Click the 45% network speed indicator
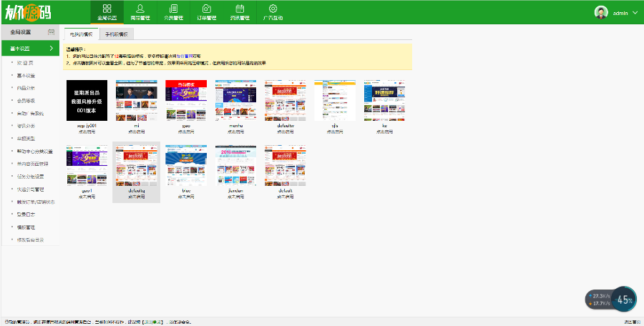 624,300
